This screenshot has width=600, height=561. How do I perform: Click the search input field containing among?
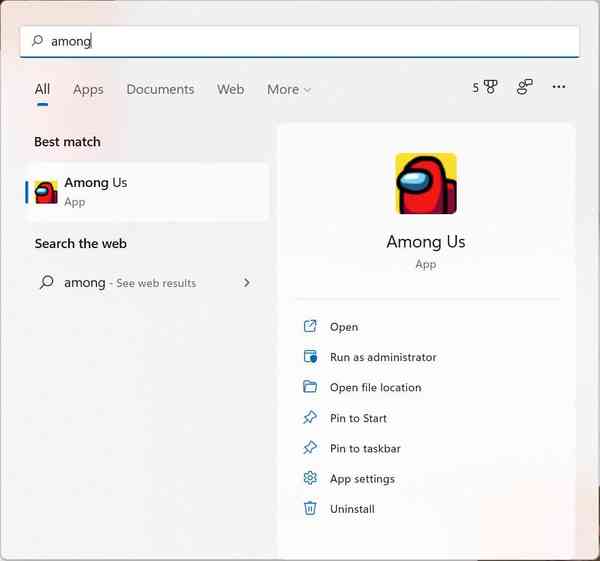coord(300,41)
